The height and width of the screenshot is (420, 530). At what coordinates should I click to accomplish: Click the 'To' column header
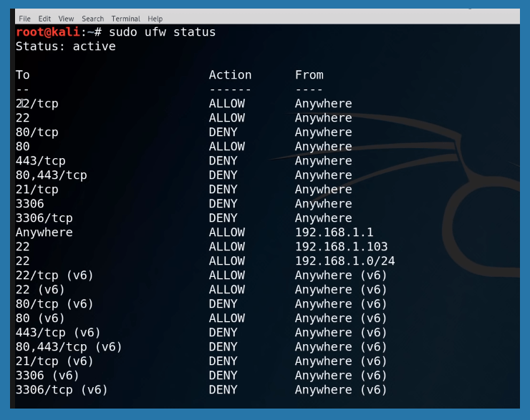23,74
